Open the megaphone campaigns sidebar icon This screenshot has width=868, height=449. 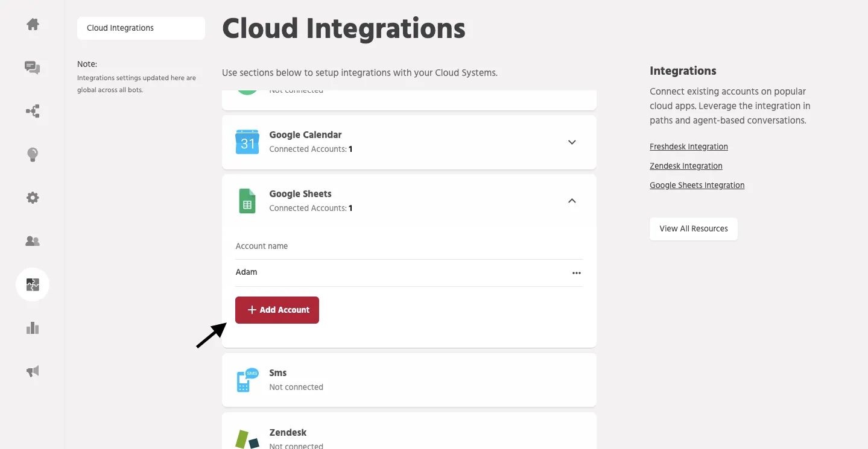33,371
